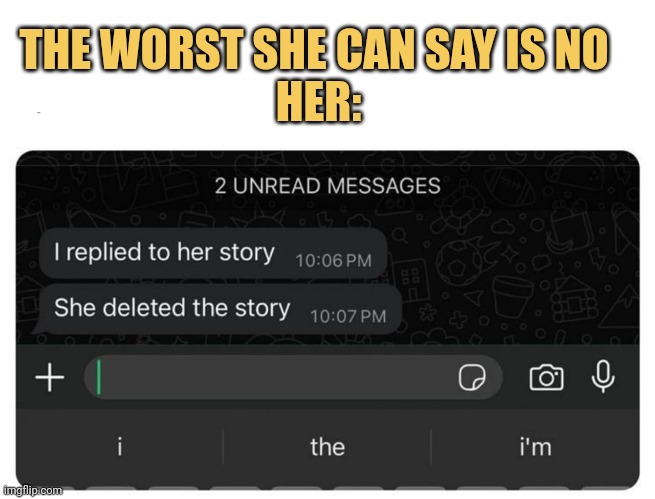Open the plus attachment menu
The width and height of the screenshot is (655, 499).
pyautogui.click(x=50, y=377)
